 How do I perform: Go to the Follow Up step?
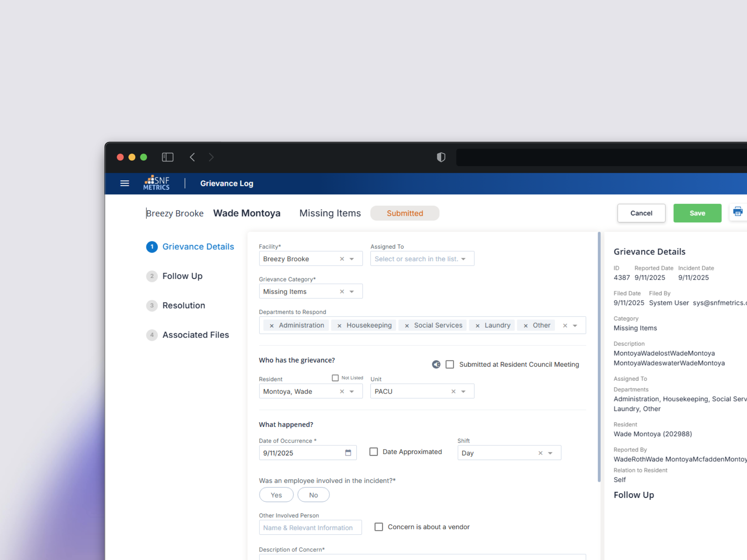[x=182, y=276]
